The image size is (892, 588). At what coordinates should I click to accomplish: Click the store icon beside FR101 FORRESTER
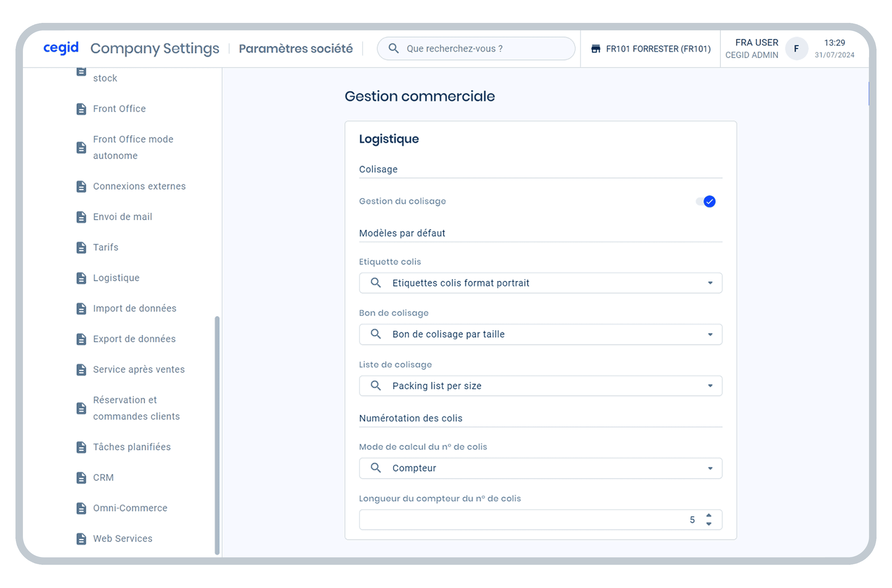(x=596, y=49)
